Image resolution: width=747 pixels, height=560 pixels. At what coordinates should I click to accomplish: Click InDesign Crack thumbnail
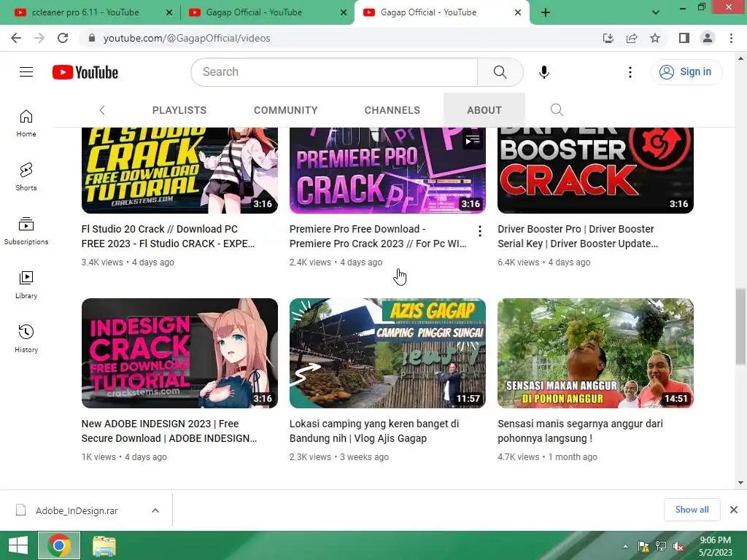point(179,354)
